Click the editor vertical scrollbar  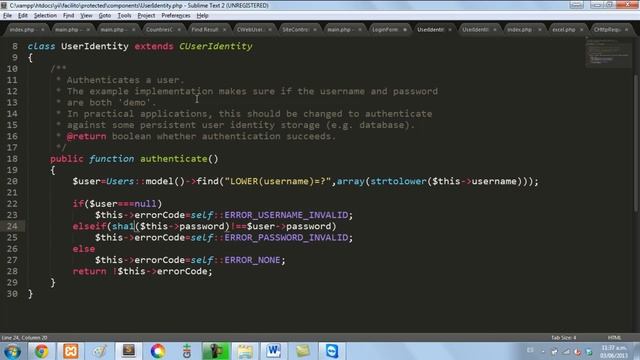(x=636, y=143)
